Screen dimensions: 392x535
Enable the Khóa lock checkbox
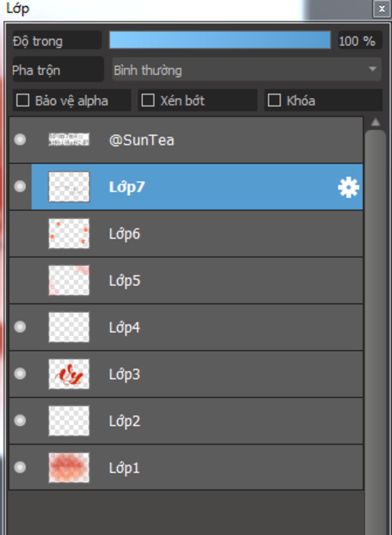pyautogui.click(x=274, y=100)
